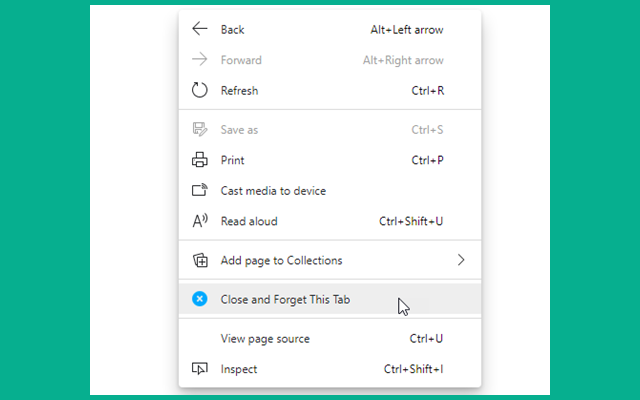640x400 pixels.
Task: Click the Inspect element icon
Action: (x=200, y=370)
